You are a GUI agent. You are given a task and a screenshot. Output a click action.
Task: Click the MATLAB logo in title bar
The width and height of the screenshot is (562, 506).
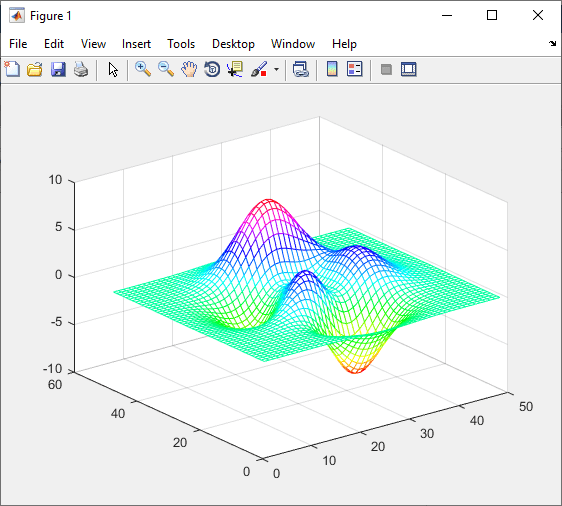click(17, 16)
